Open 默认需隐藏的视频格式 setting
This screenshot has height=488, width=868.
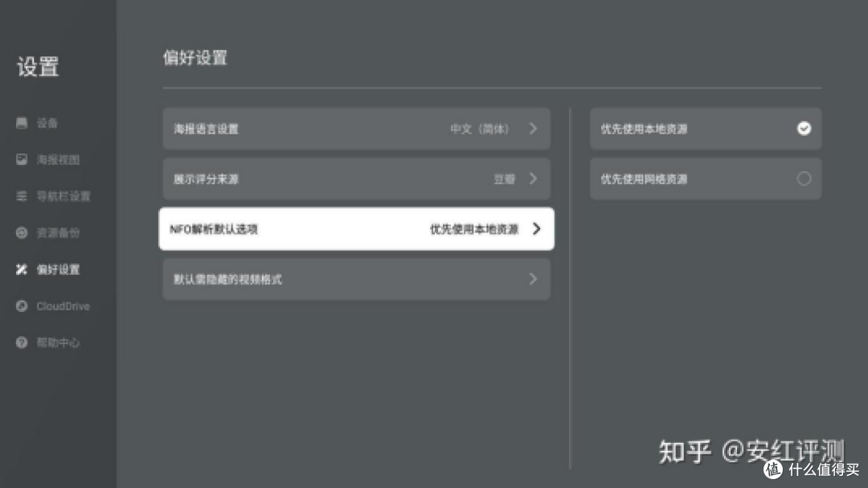coord(357,279)
